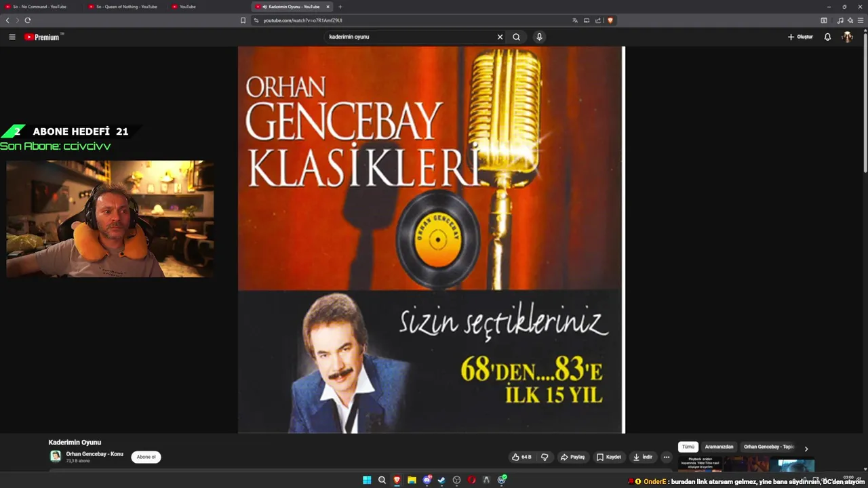Bookmark this page icon
The width and height of the screenshot is (868, 488).
coord(243,20)
